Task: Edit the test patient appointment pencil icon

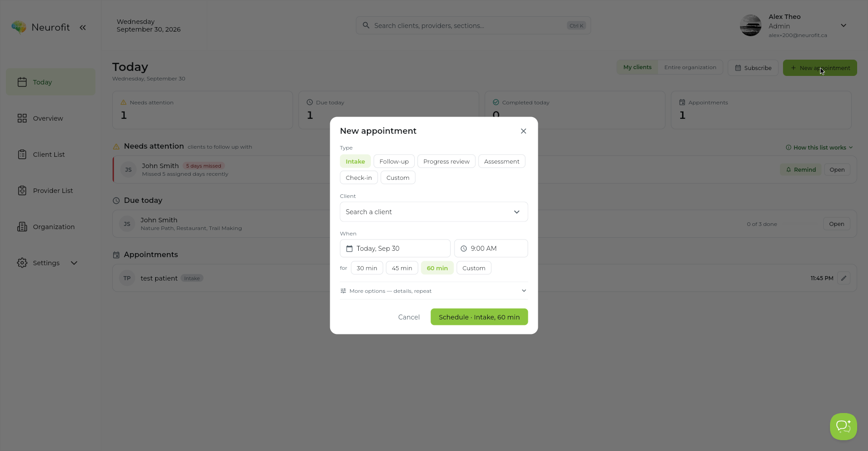Action: pos(844,278)
